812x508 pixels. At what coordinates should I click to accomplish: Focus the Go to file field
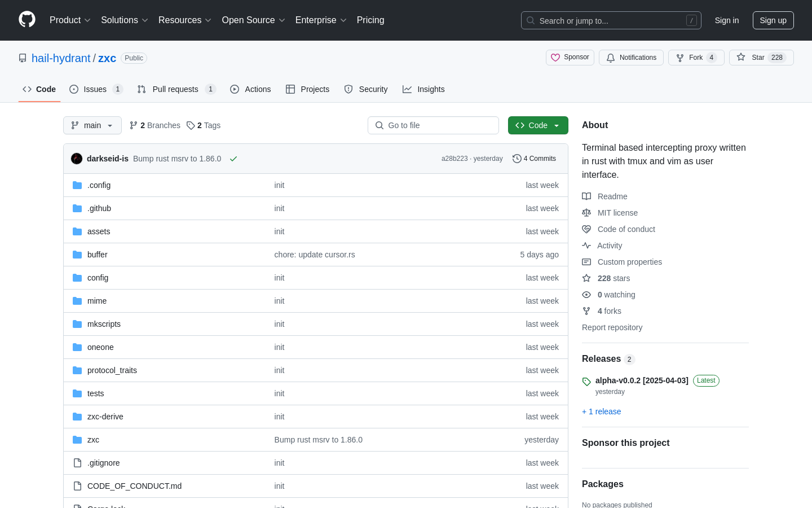tap(433, 125)
